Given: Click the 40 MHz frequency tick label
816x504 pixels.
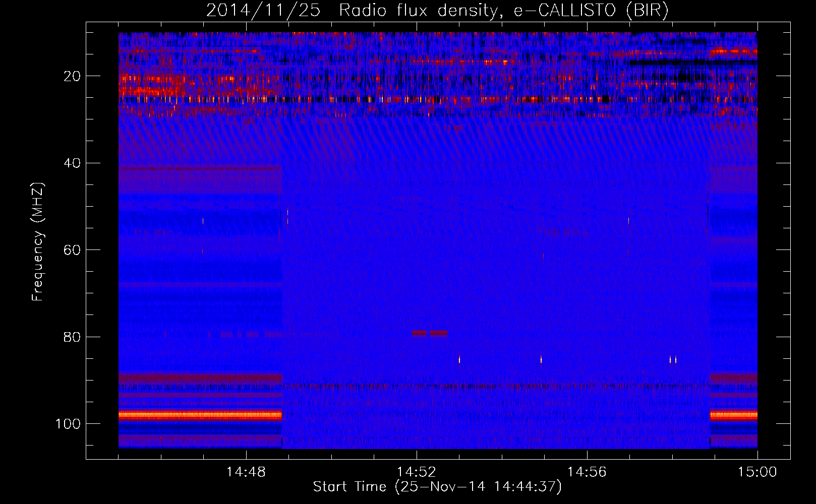Looking at the screenshot, I should [x=72, y=163].
